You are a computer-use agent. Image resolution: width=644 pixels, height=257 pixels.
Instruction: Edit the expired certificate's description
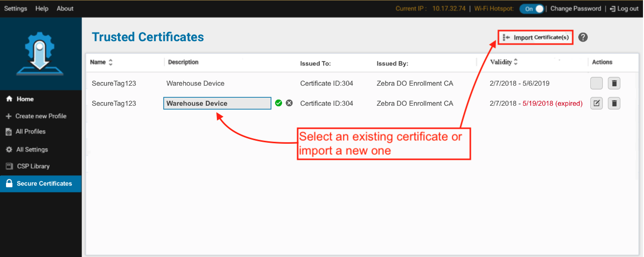click(x=596, y=104)
